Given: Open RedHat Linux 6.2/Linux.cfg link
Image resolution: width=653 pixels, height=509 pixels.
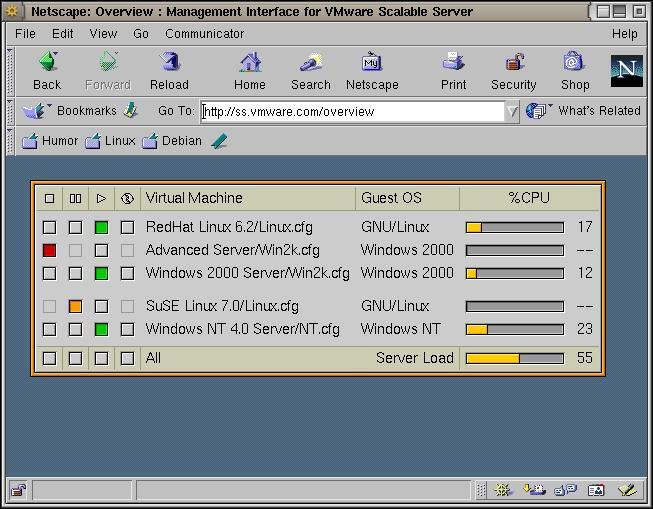Looking at the screenshot, I should [229, 227].
